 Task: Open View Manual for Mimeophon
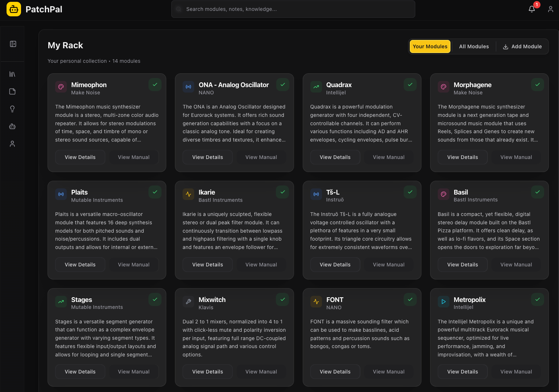click(x=134, y=157)
